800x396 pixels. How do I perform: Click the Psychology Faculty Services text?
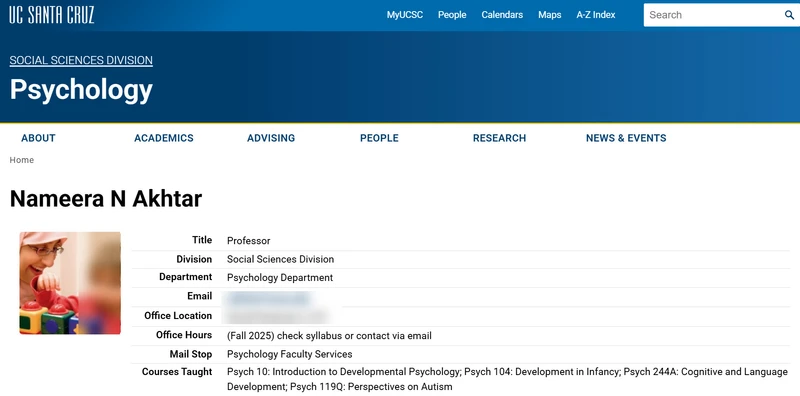coord(290,354)
